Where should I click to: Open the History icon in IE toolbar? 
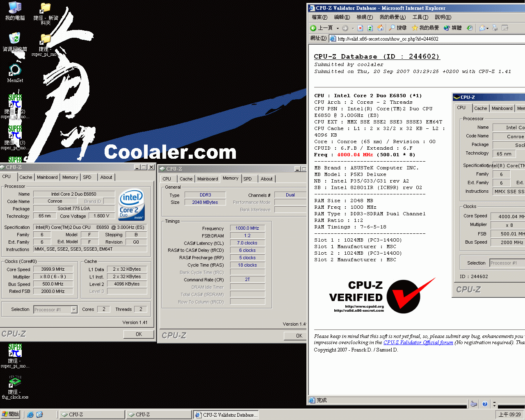point(470,28)
